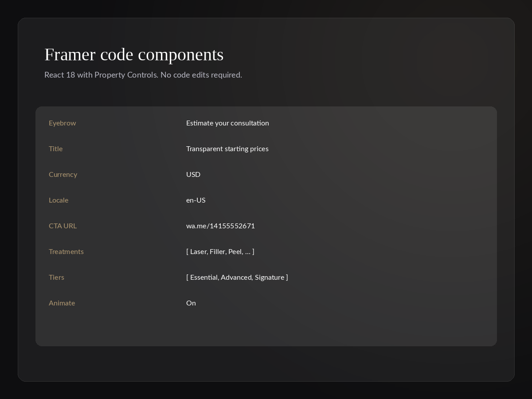Edit the "Estimate your consultation" eyebrow value
This screenshot has height=399, width=532.
click(227, 123)
